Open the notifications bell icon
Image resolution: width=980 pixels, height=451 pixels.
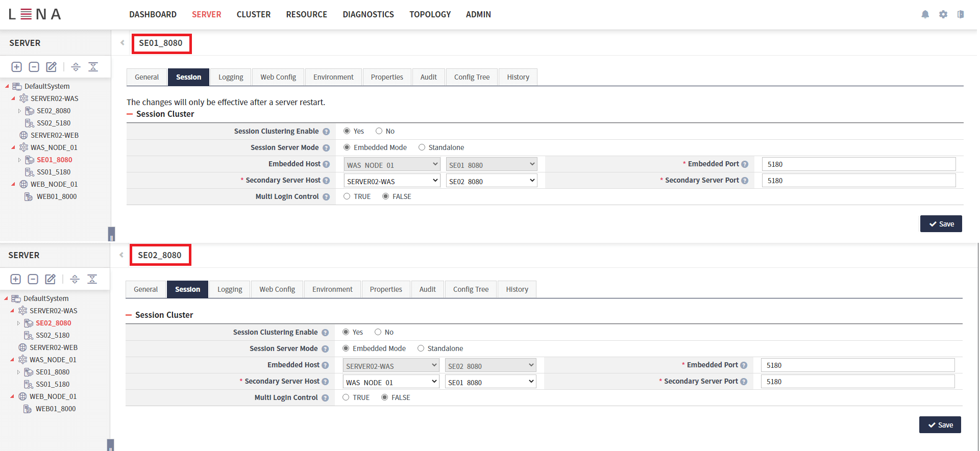pos(925,14)
